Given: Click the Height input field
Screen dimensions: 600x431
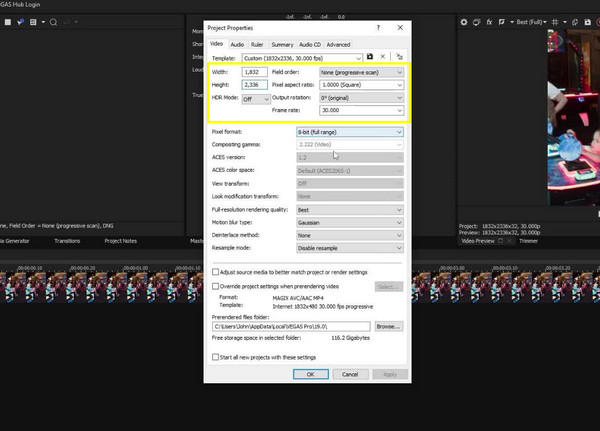Looking at the screenshot, I should (254, 85).
